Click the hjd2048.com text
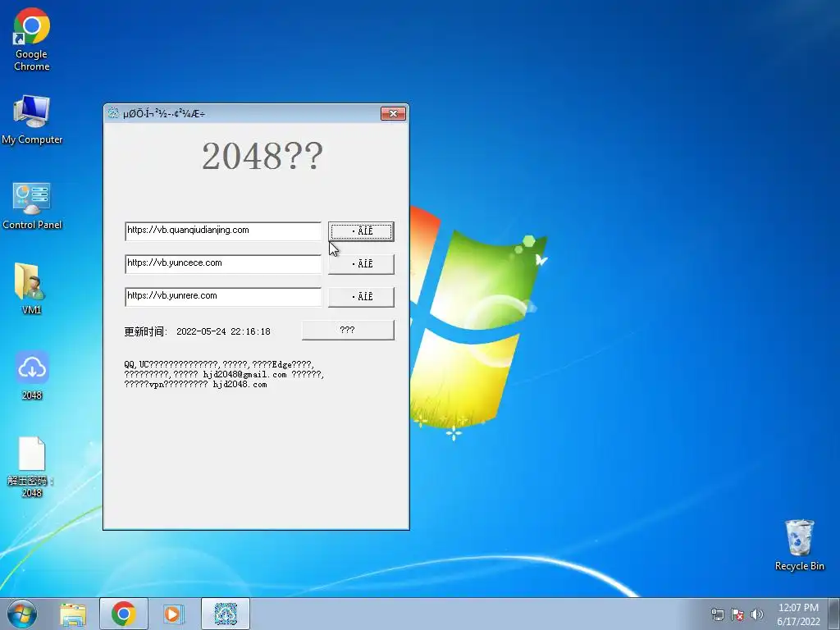 coord(240,385)
